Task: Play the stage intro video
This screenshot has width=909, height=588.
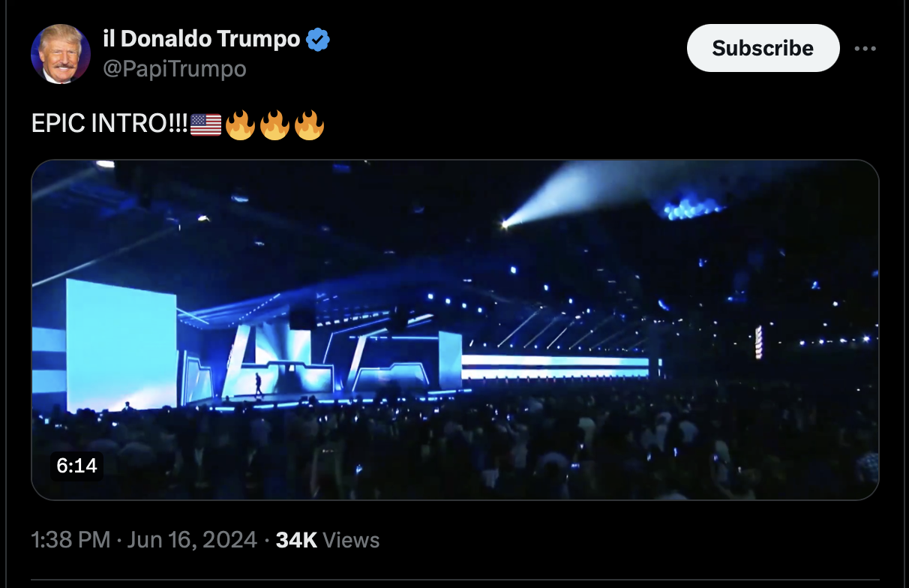Action: tap(454, 330)
